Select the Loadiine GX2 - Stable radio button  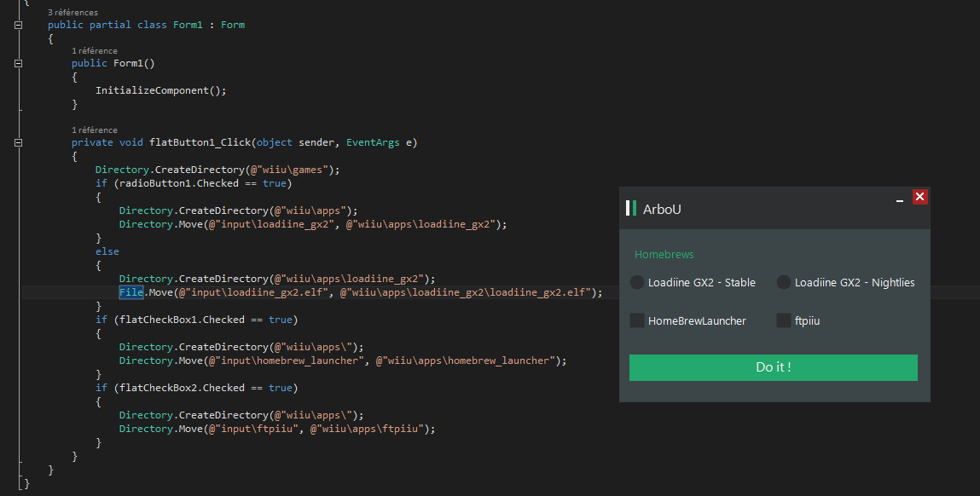pyautogui.click(x=637, y=282)
